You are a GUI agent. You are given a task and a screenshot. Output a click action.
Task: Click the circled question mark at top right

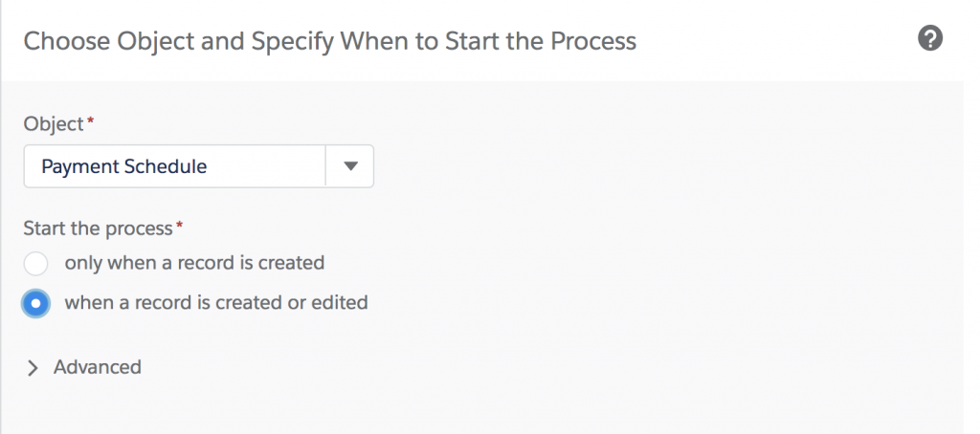click(929, 39)
